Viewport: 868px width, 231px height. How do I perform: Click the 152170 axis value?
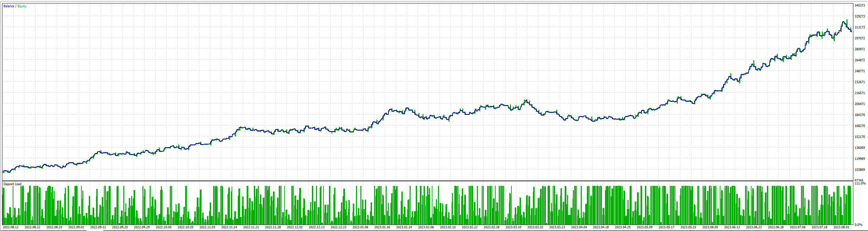coord(860,137)
